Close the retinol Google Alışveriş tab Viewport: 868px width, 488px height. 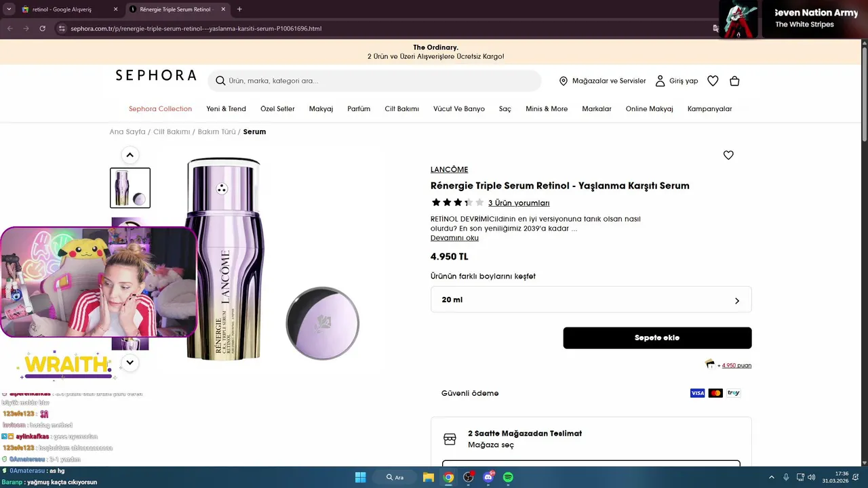click(x=115, y=9)
